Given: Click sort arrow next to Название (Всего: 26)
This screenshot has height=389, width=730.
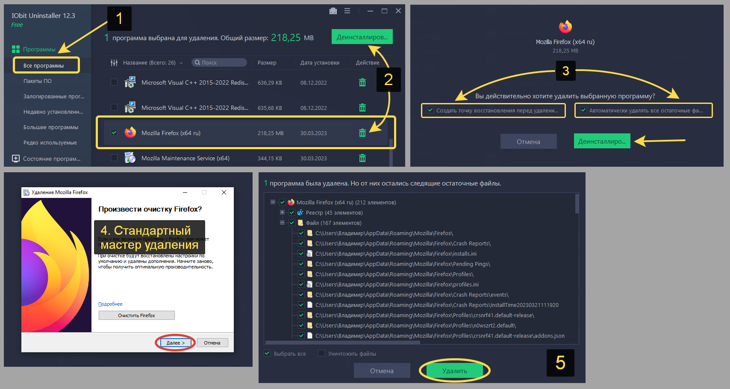Looking at the screenshot, I should [181, 63].
